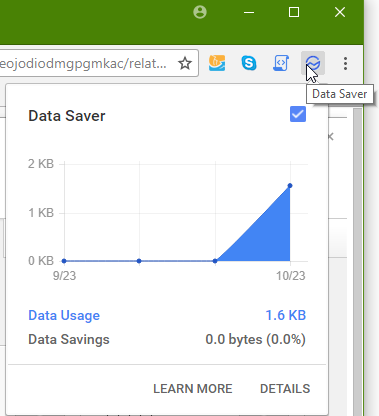Click the 10/23 date axis label
This screenshot has height=416, width=379.
pyautogui.click(x=291, y=276)
